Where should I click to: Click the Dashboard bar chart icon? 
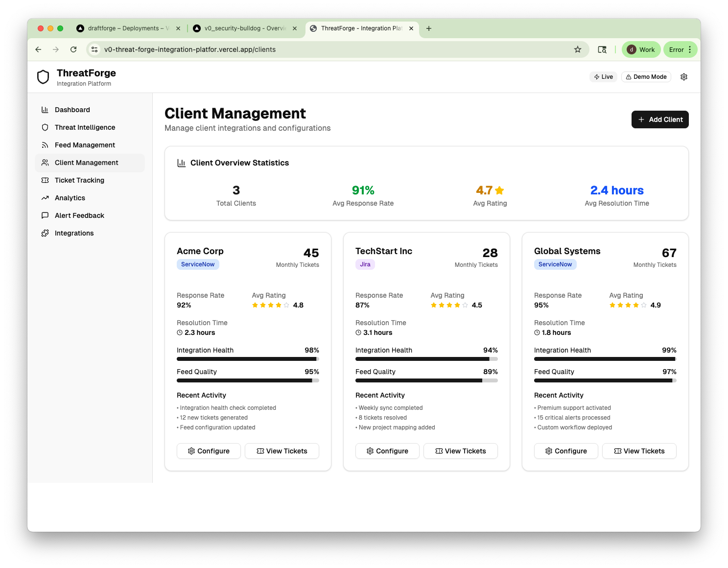[x=45, y=110]
